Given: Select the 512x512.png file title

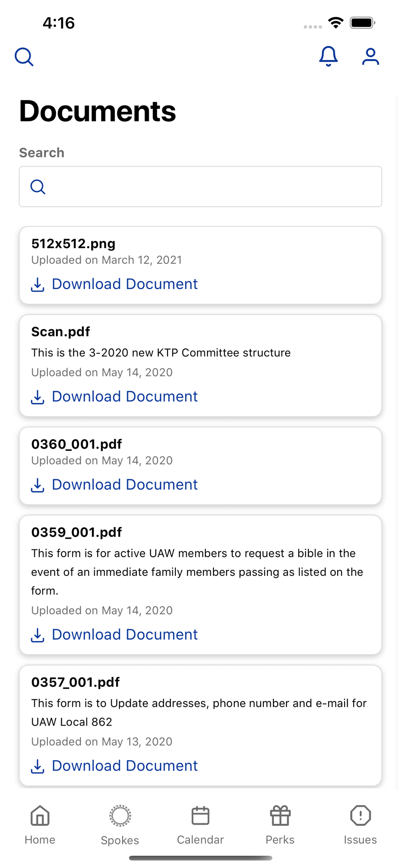Looking at the screenshot, I should 73,244.
